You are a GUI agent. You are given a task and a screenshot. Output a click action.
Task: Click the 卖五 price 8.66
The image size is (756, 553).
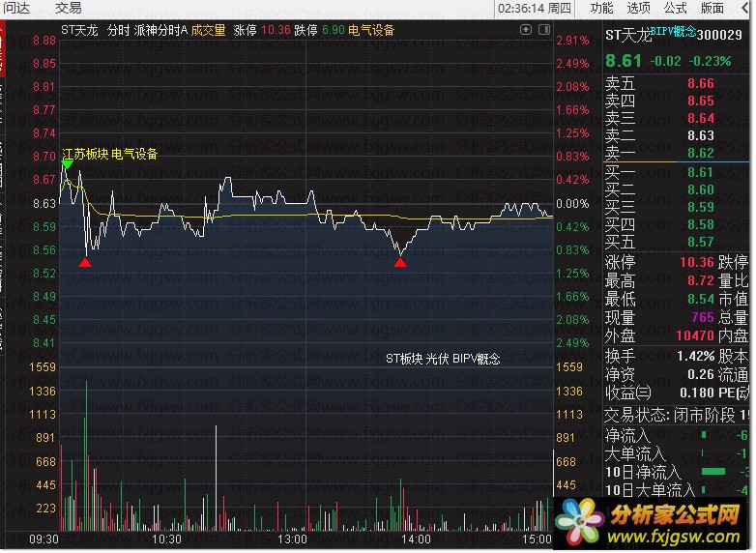click(701, 83)
